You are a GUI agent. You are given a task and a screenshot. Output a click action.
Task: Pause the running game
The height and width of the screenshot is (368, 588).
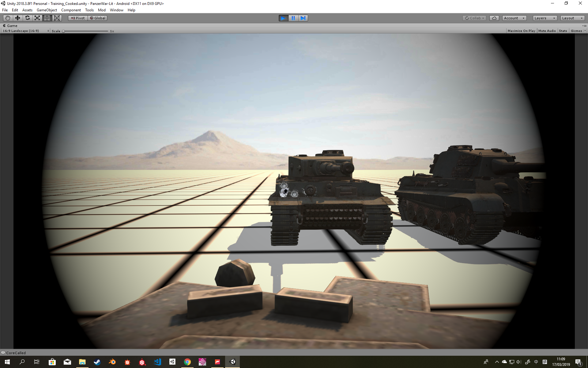click(x=293, y=18)
